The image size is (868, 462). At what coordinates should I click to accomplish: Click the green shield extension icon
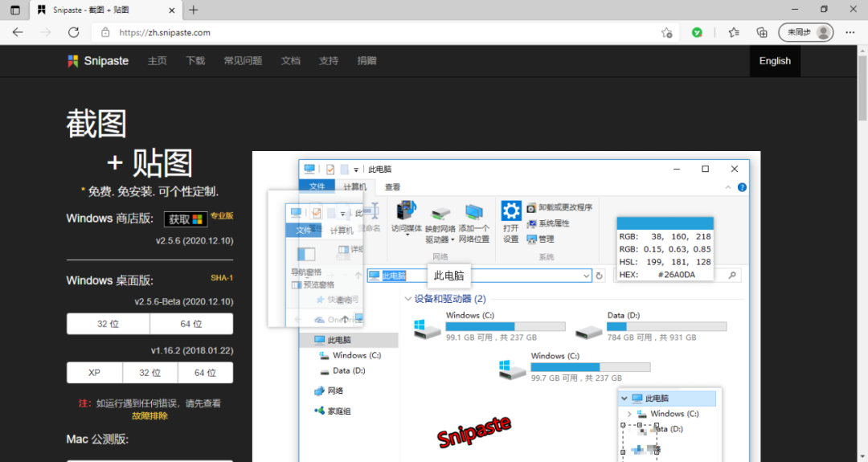[697, 33]
